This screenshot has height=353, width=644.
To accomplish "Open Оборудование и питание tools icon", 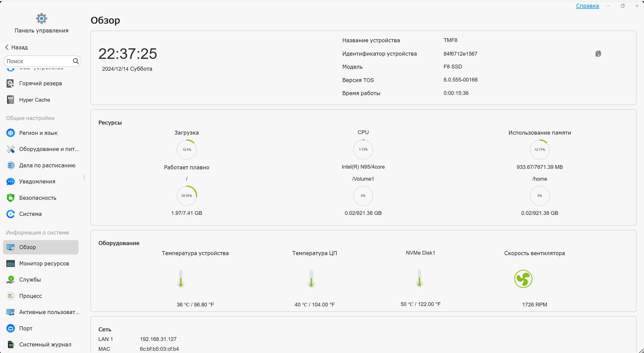I will pyautogui.click(x=10, y=149).
